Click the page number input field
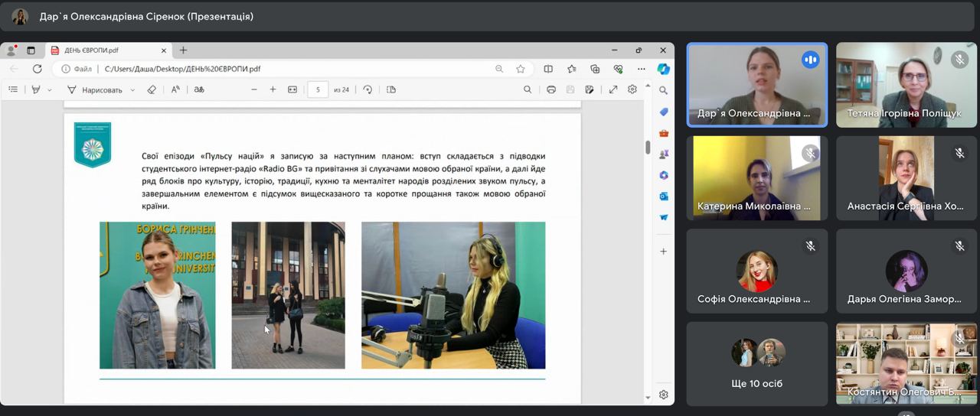 [x=318, y=89]
